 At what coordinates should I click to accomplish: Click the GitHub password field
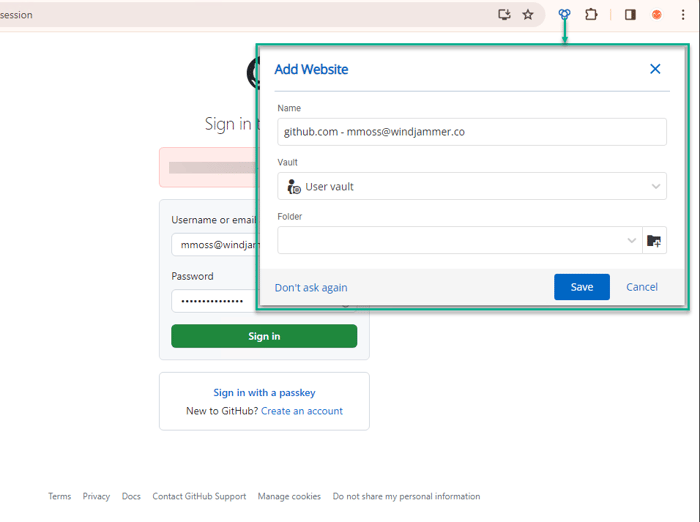[x=215, y=301]
